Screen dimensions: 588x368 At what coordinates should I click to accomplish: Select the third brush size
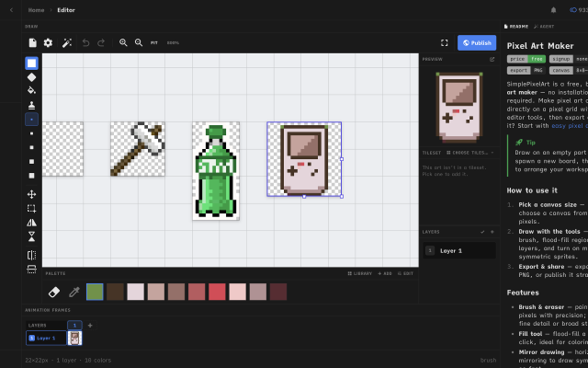[31, 147]
